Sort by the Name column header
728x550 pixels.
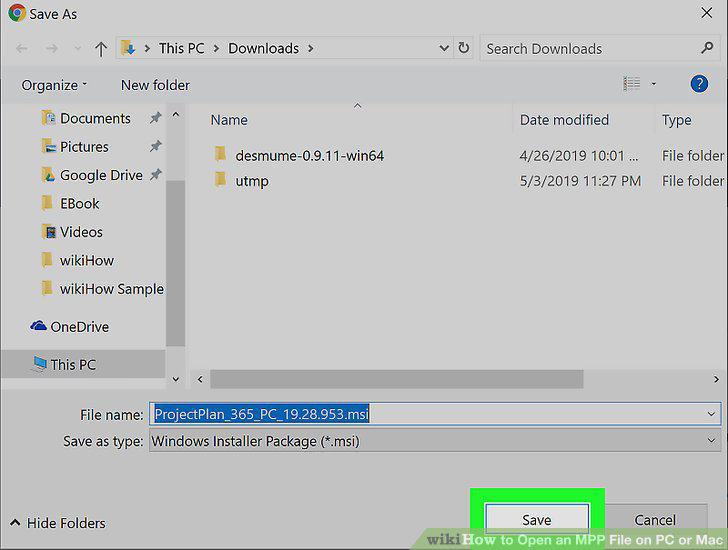coord(229,120)
